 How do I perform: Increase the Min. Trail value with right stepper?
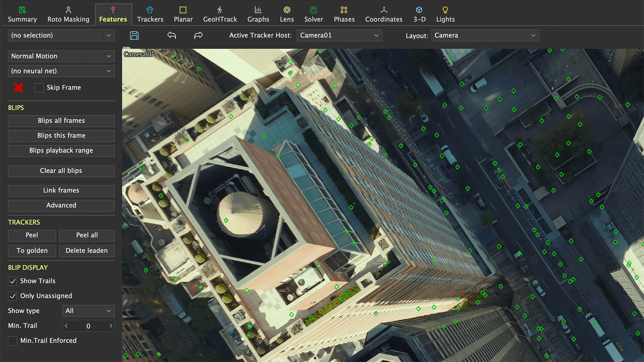coord(111,325)
